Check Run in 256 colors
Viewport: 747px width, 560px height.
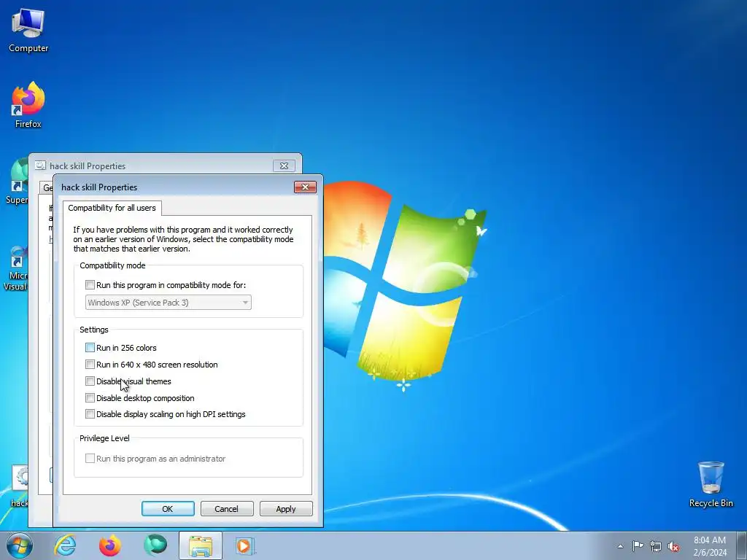tap(90, 348)
